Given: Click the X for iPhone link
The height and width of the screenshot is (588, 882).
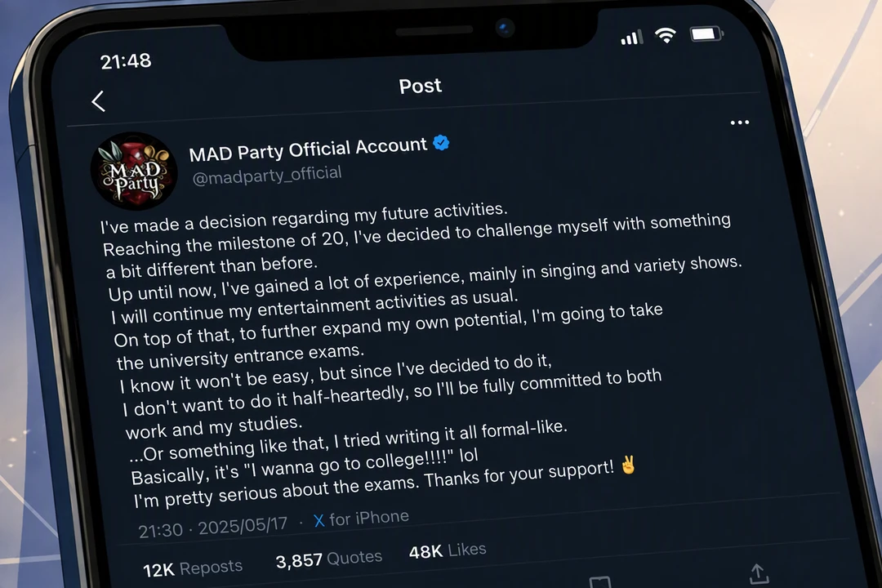Looking at the screenshot, I should tap(361, 519).
